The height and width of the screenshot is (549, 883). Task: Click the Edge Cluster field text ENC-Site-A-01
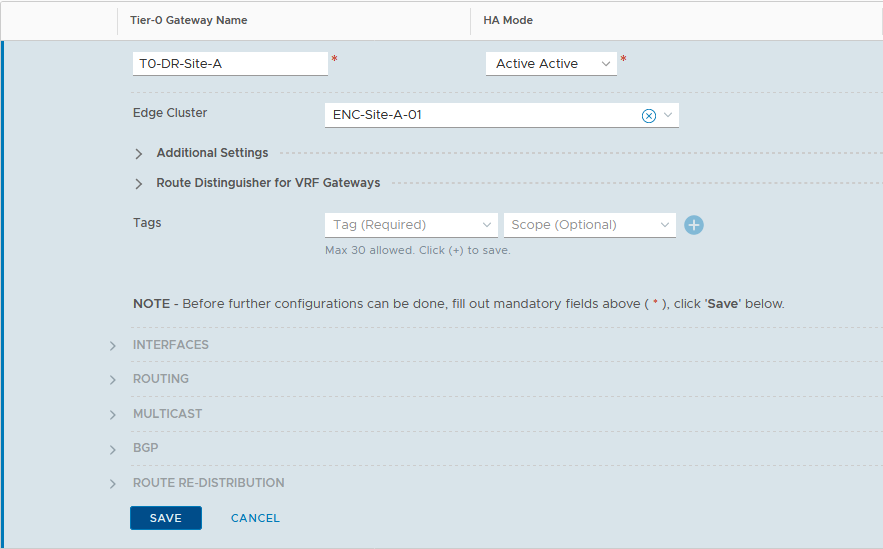[377, 115]
